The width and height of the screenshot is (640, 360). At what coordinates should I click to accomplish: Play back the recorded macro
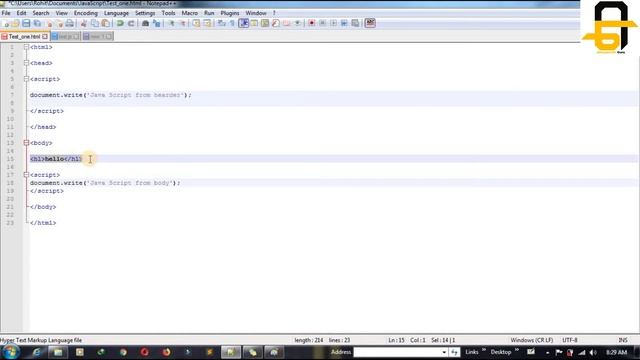coord(333,23)
